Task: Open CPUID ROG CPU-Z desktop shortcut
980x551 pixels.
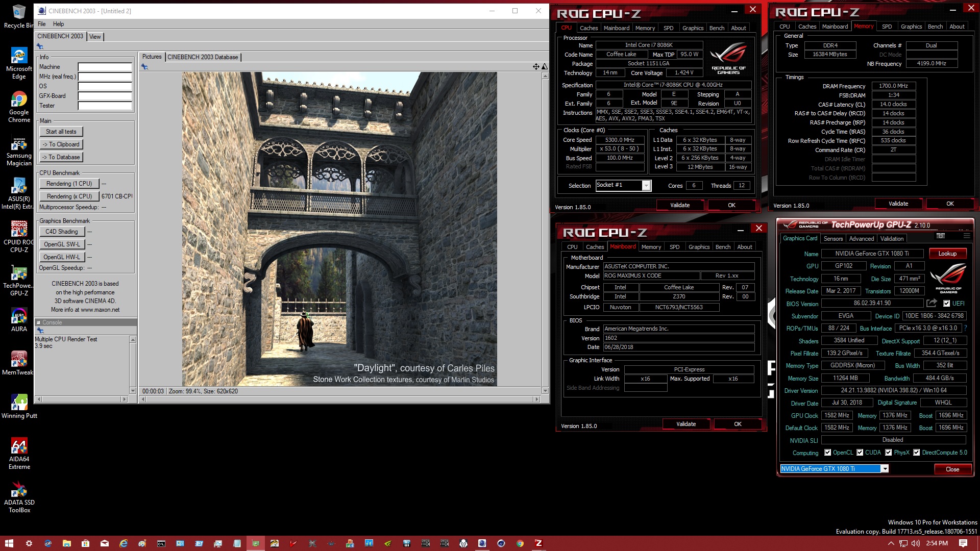Action: tap(18, 237)
